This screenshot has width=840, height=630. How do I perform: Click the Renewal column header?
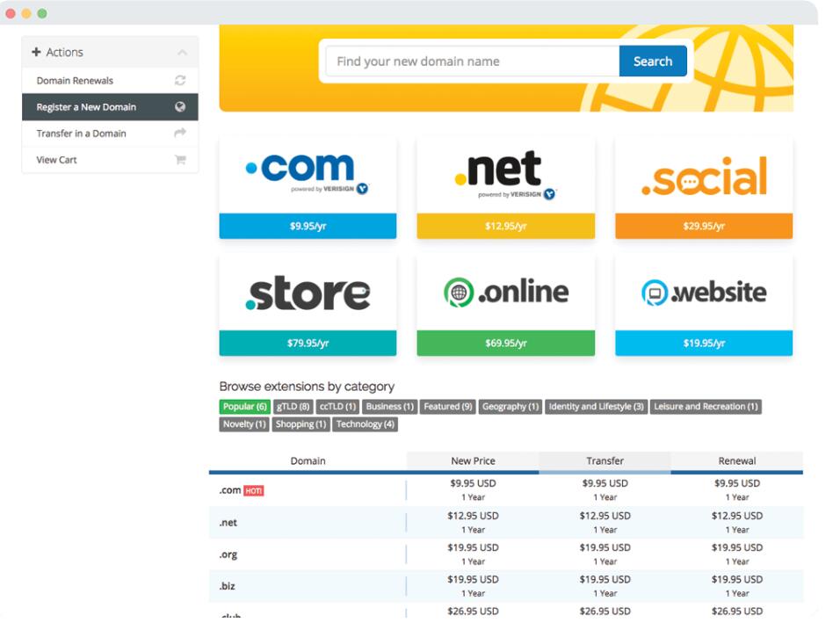[737, 460]
